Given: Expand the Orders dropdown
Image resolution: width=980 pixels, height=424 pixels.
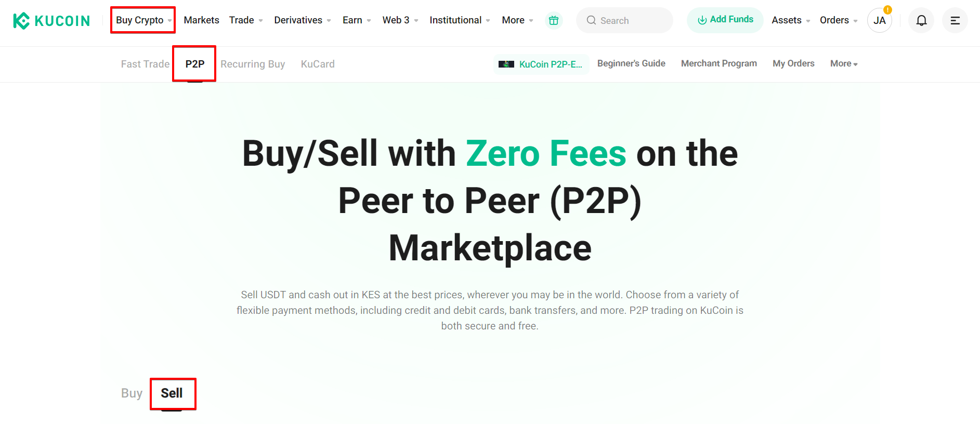Looking at the screenshot, I should (x=839, y=20).
